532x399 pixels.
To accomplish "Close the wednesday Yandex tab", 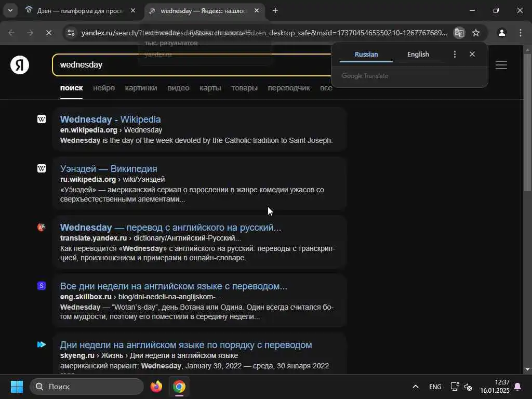I will pyautogui.click(x=257, y=10).
